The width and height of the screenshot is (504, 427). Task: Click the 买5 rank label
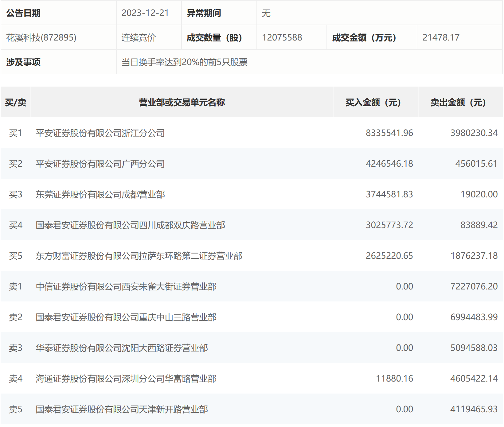click(x=16, y=256)
